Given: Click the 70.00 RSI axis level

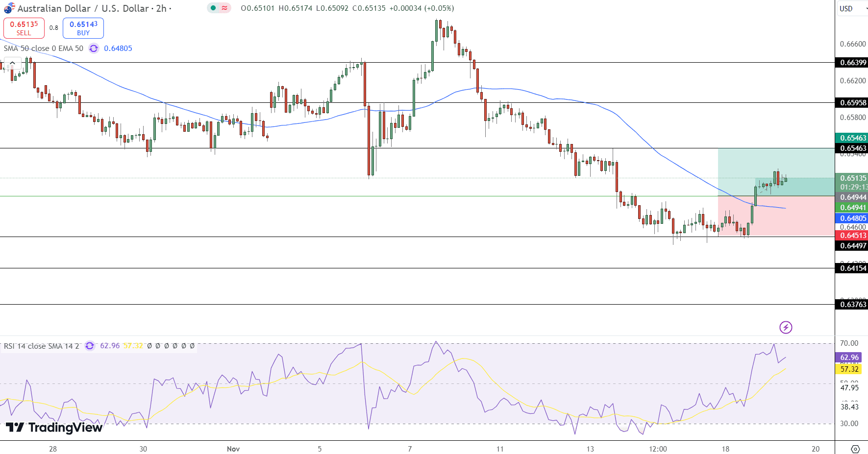Looking at the screenshot, I should point(849,343).
